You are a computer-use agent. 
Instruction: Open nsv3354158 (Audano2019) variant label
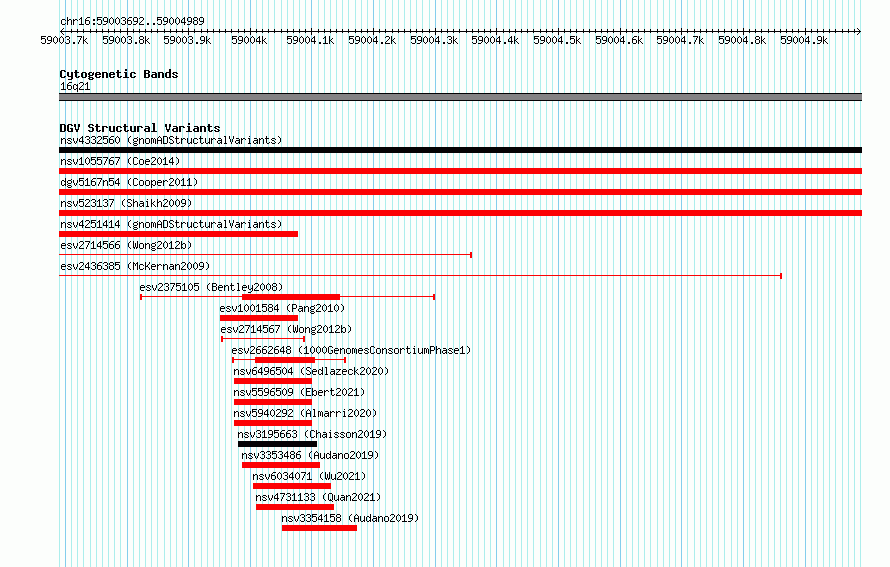[350, 518]
